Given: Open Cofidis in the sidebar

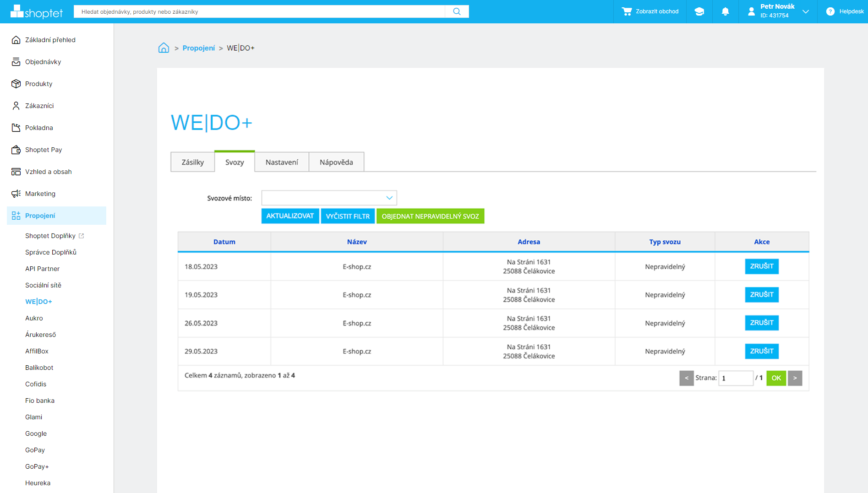Looking at the screenshot, I should tap(36, 384).
